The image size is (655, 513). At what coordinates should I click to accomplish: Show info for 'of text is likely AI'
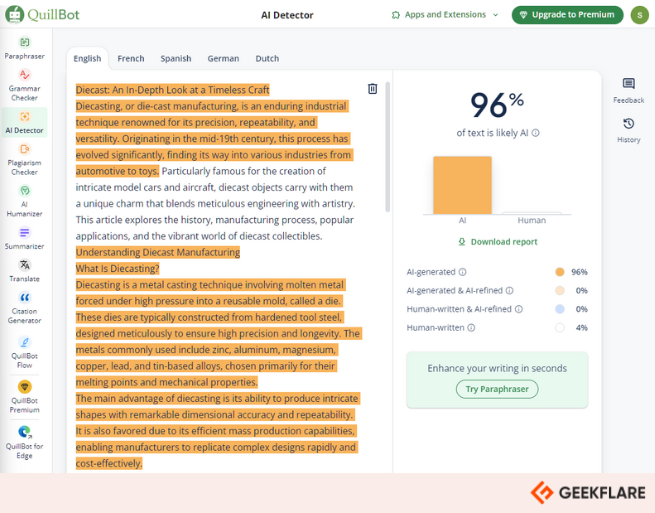536,133
